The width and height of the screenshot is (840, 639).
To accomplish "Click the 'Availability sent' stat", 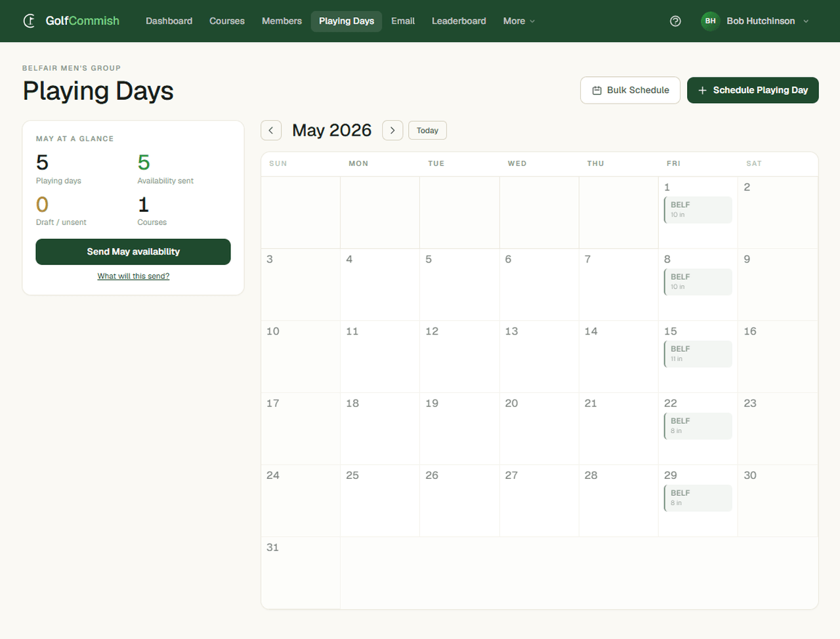I will click(x=165, y=170).
